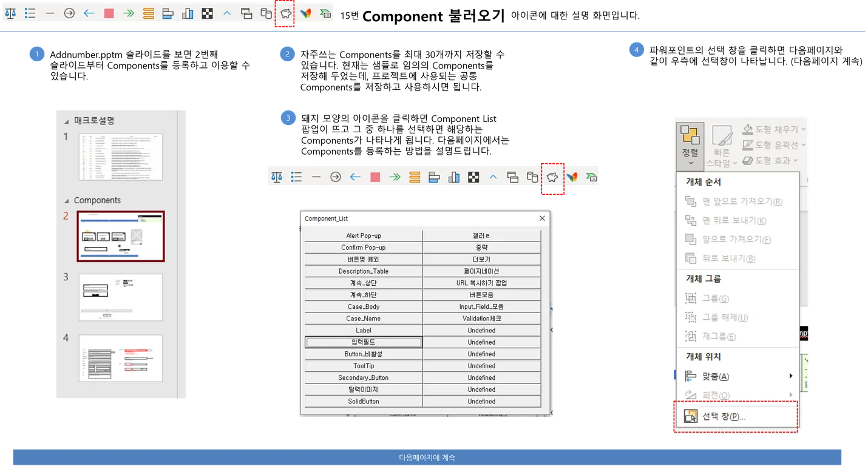Open Component List via the piggy bank icon above the dialog
Image resolution: width=868 pixels, height=466 pixels.
pos(552,177)
